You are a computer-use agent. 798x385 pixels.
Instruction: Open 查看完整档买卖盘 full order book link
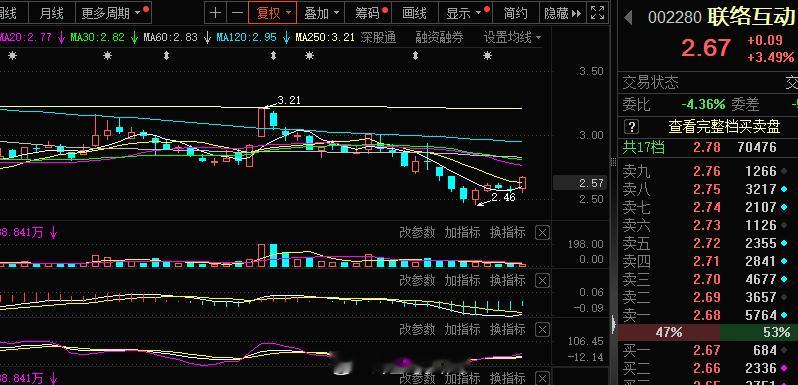coord(724,126)
